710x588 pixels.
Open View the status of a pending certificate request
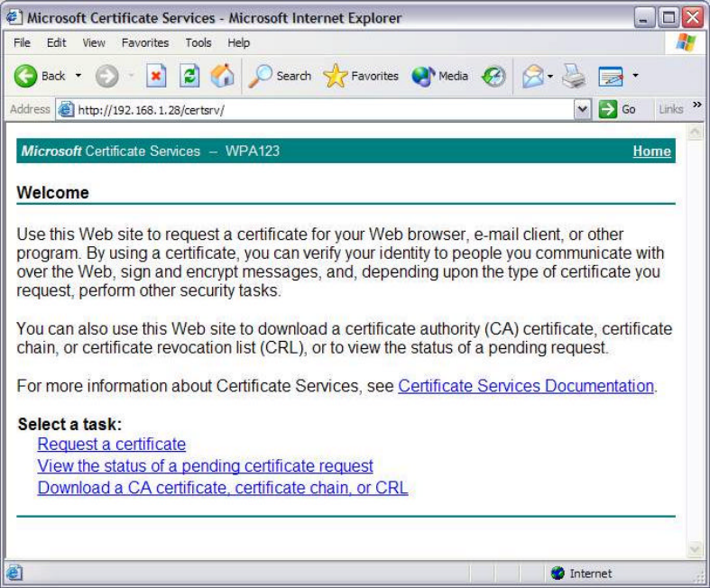pyautogui.click(x=205, y=465)
